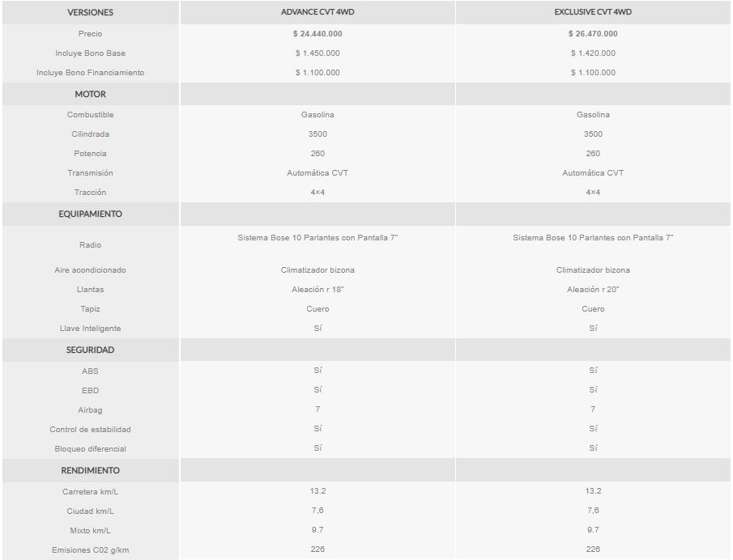Screen dimensions: 733x560
Task: Select the Transmisión row label
Action: coord(90,173)
